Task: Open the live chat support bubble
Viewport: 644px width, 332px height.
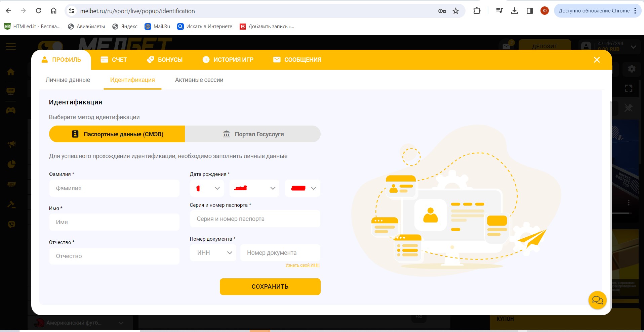Action: [597, 300]
